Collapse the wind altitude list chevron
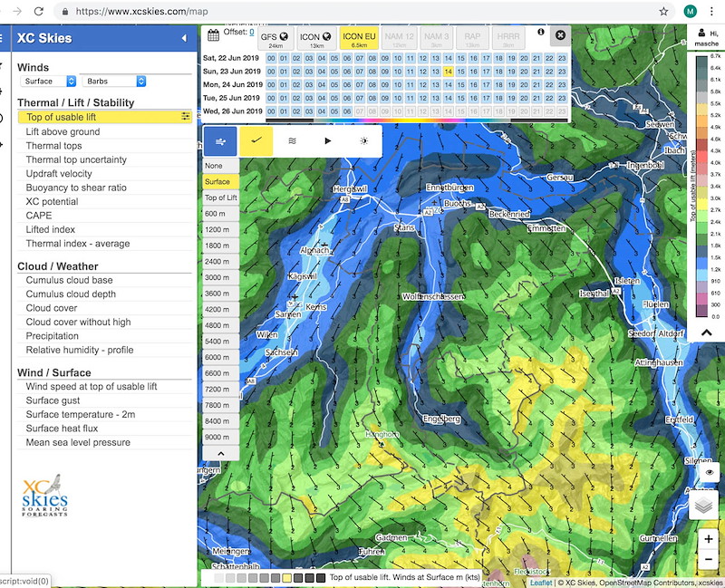This screenshot has width=725, height=588. tap(220, 454)
